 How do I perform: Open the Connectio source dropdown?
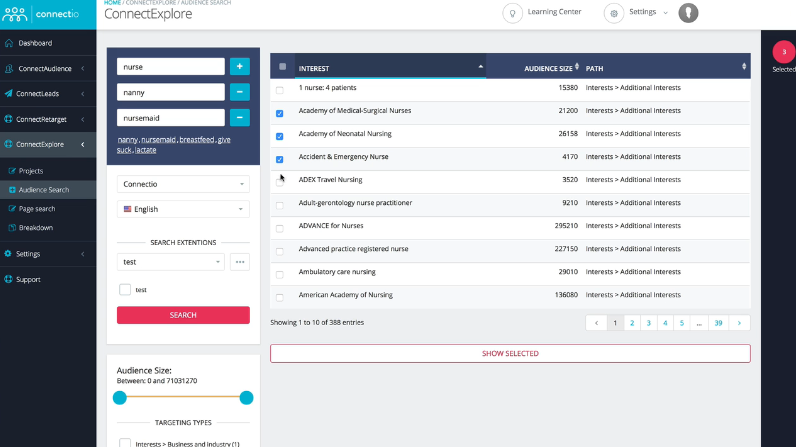[183, 184]
